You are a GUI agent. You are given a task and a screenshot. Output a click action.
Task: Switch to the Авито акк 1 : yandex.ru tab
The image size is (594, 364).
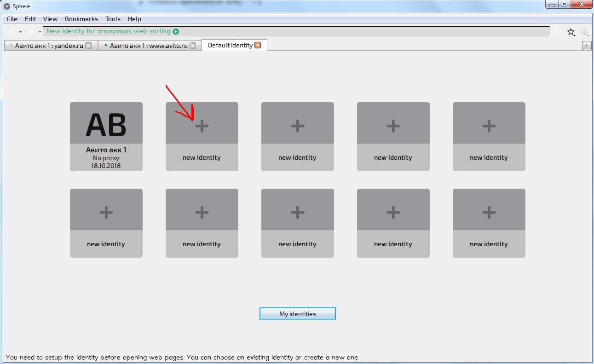51,46
